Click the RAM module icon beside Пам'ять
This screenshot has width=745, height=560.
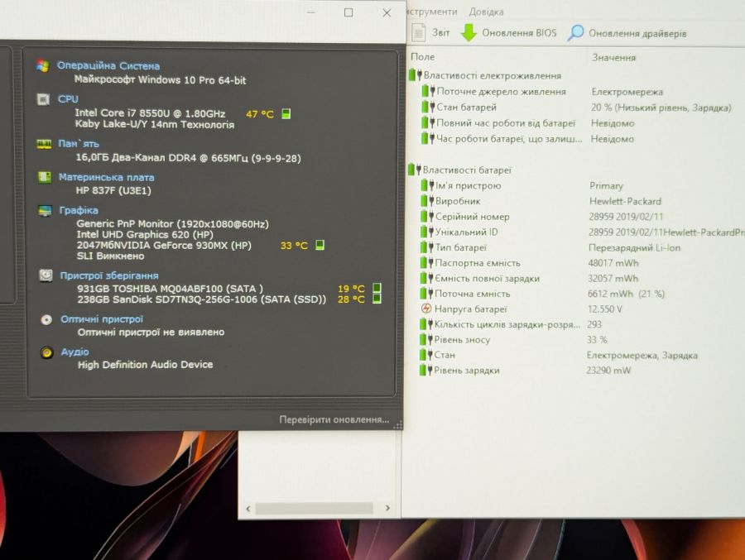(x=44, y=144)
